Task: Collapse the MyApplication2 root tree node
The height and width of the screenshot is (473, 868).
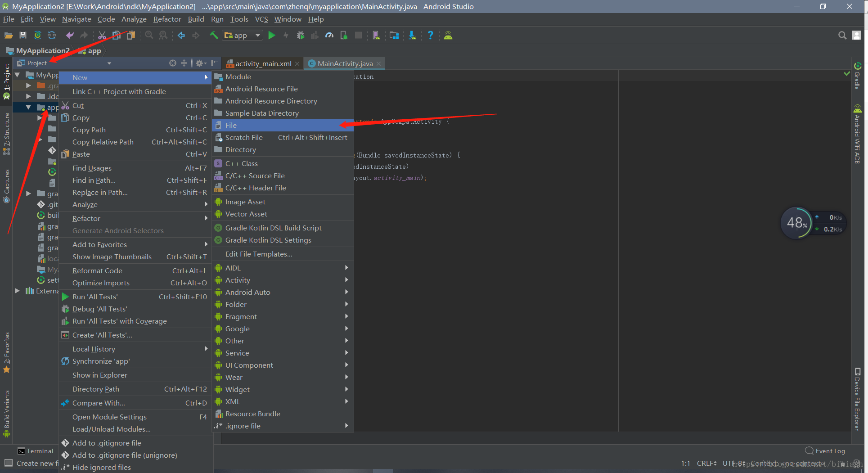Action: [18, 75]
